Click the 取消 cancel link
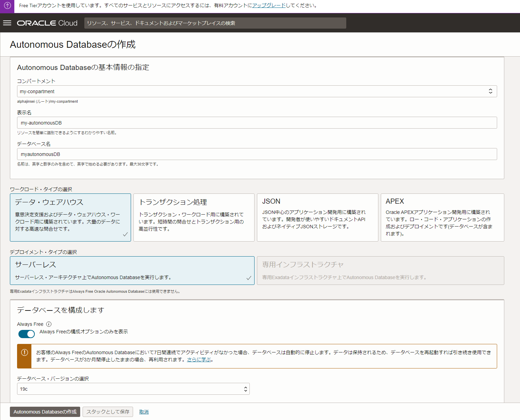 144,412
